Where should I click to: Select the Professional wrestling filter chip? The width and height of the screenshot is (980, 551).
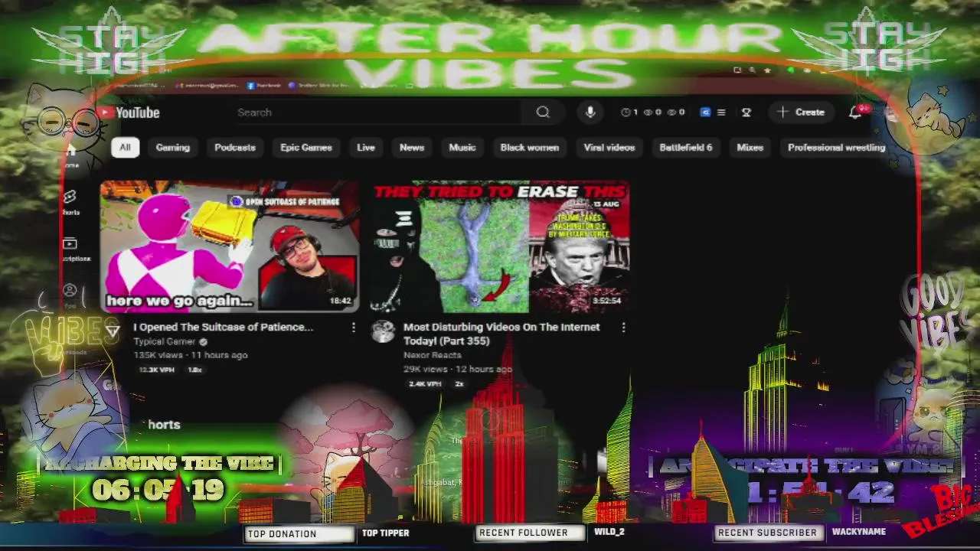836,148
